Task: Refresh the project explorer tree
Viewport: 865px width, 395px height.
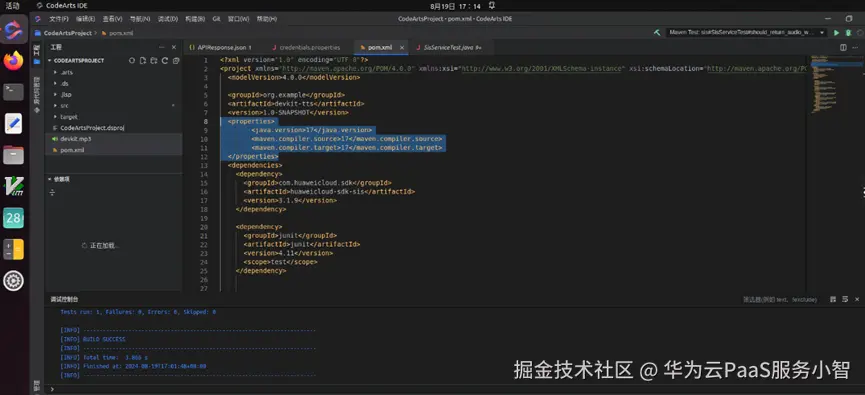Action: point(164,61)
